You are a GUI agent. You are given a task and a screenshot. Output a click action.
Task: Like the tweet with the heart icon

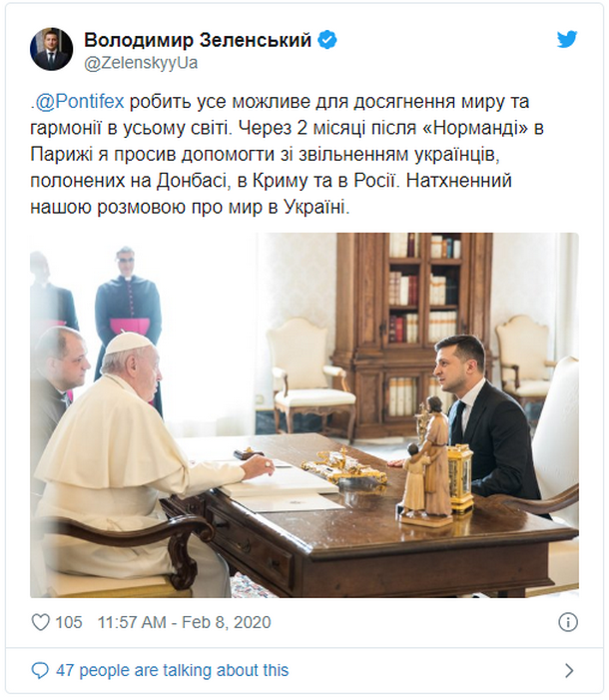click(41, 622)
